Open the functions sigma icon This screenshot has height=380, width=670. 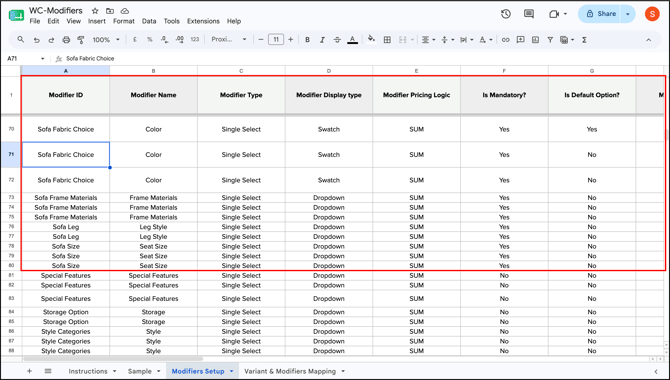[x=584, y=39]
